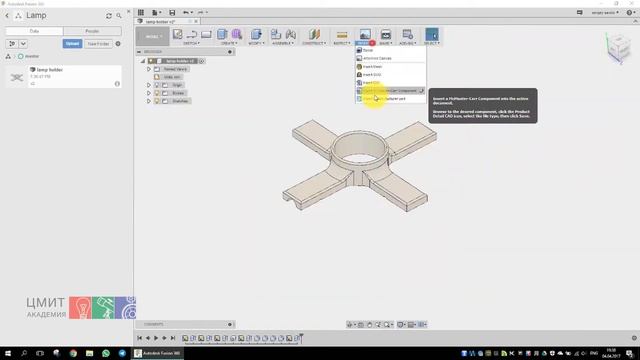This screenshot has height=360, width=640.
Task: Choose Insert a manufacturer part menu item
Action: [x=391, y=99]
